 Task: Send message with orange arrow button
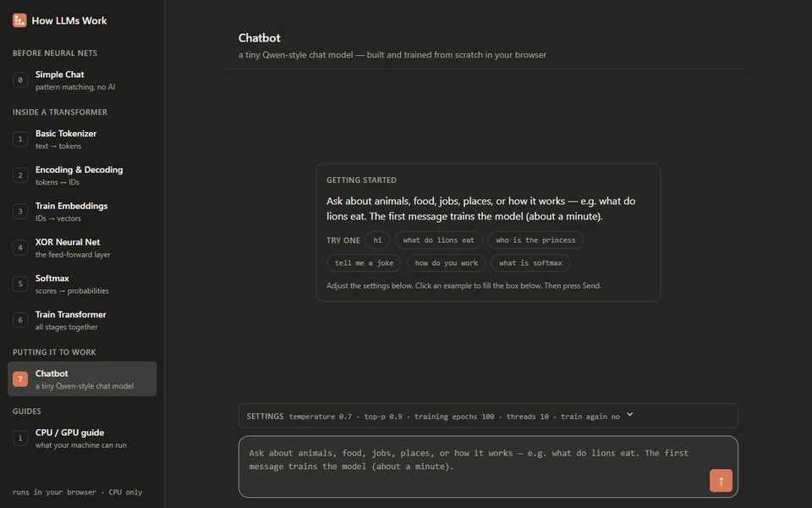721,481
